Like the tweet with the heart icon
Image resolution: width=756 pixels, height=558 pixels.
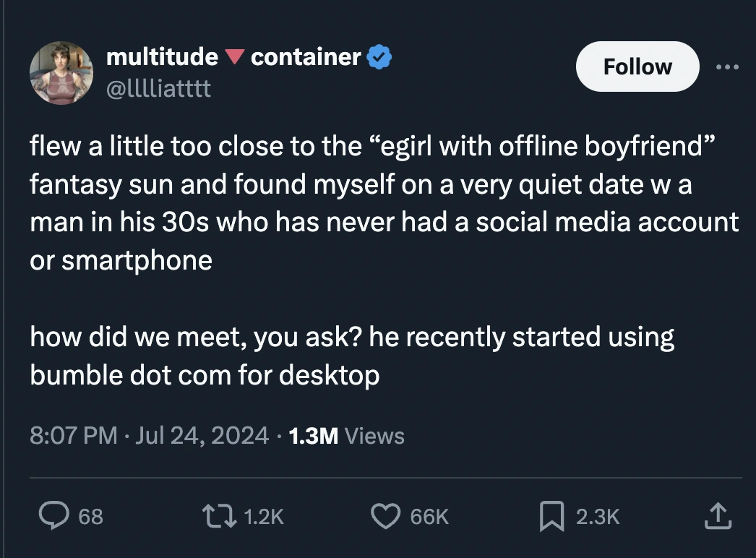tap(385, 516)
